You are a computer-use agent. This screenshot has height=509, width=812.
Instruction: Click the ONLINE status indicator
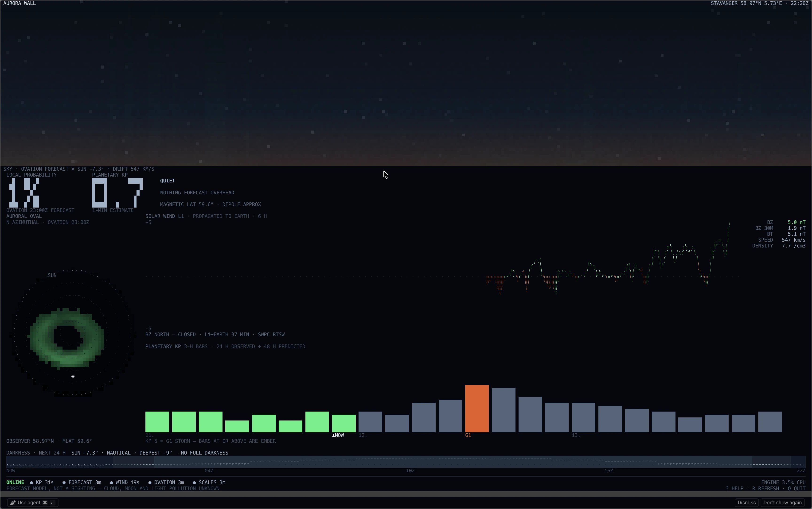[x=15, y=482]
